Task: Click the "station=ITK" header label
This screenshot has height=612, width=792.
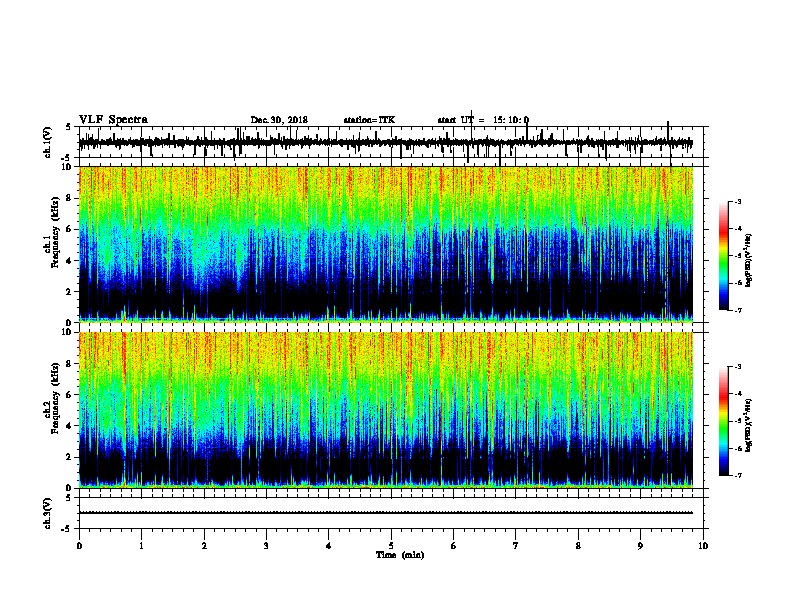Action: (x=369, y=120)
